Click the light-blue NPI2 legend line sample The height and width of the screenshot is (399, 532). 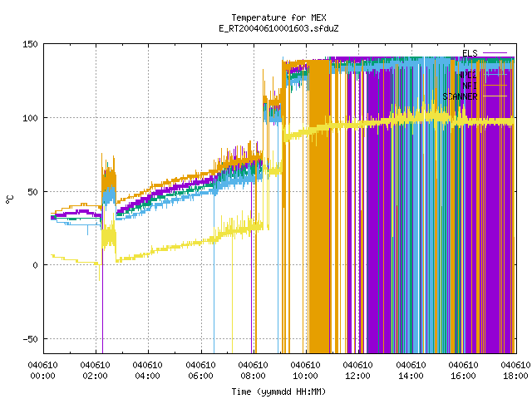[495, 74]
